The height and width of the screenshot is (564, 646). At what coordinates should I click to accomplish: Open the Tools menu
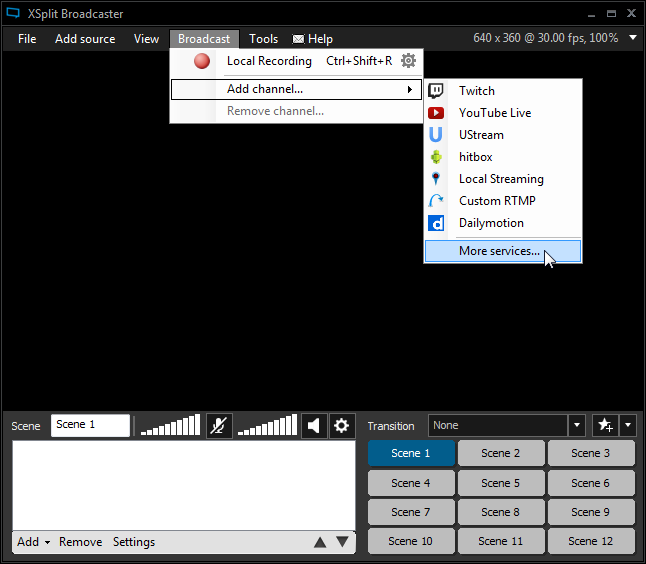pos(263,39)
